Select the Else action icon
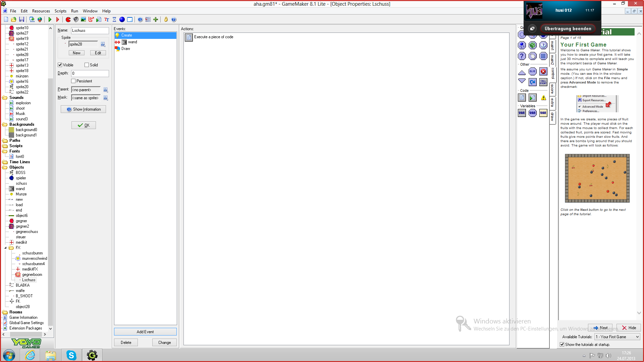The image size is (644, 362). [x=532, y=71]
